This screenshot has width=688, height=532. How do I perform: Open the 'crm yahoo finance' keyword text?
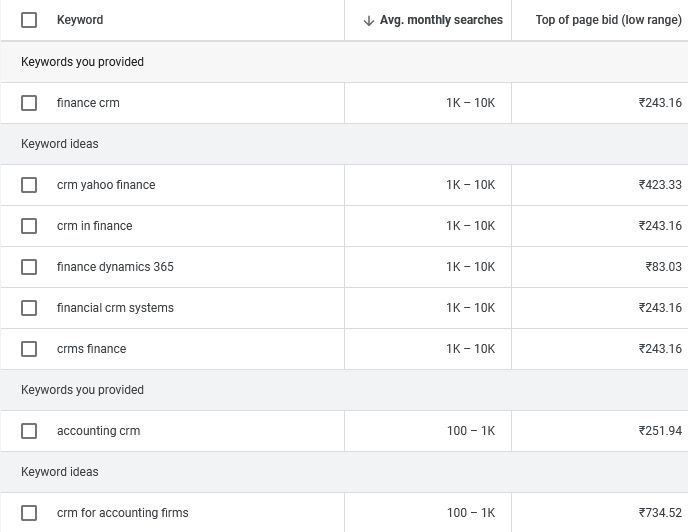point(106,185)
